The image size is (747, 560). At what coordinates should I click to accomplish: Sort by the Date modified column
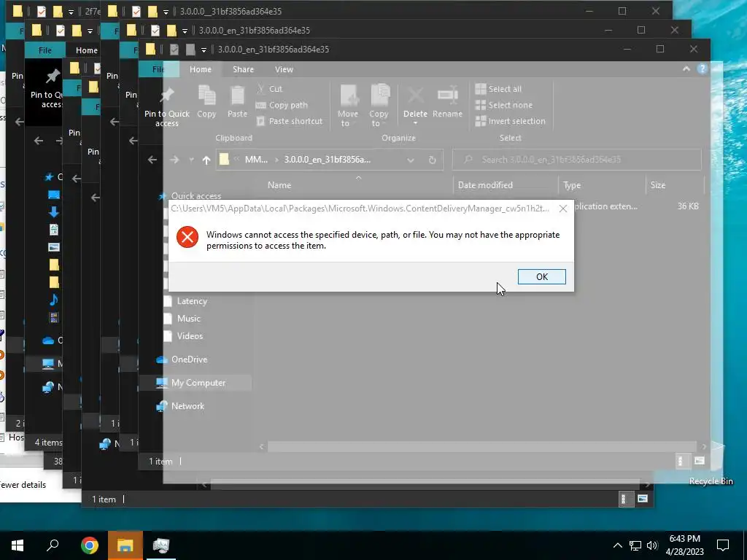coord(485,185)
